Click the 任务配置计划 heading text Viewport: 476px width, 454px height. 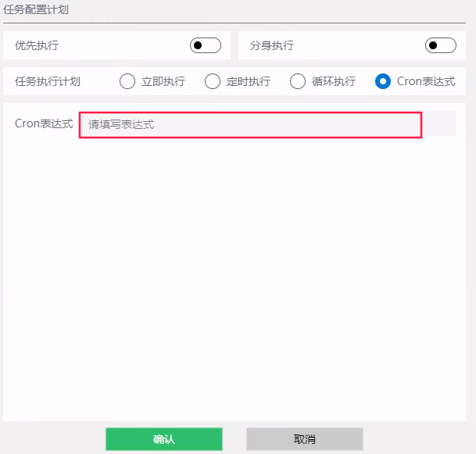(x=36, y=9)
